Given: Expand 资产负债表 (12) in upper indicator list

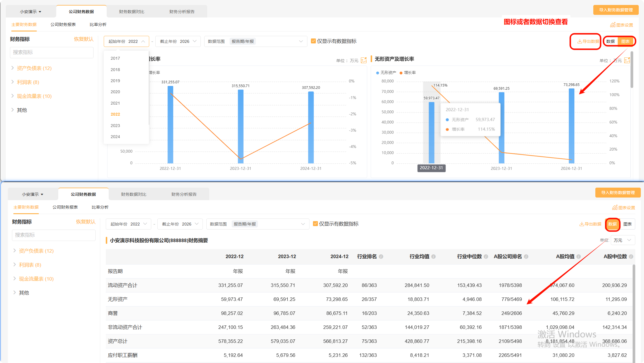Looking at the screenshot, I should tap(34, 68).
